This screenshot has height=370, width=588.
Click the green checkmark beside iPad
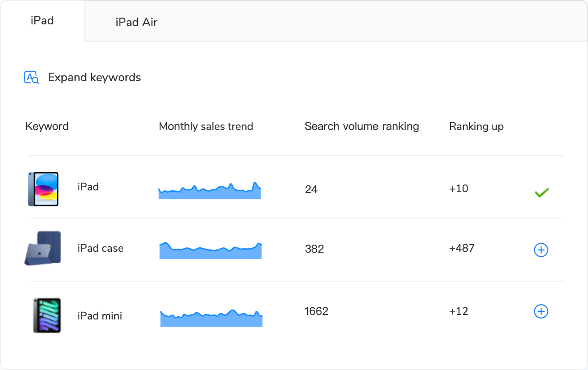click(541, 192)
